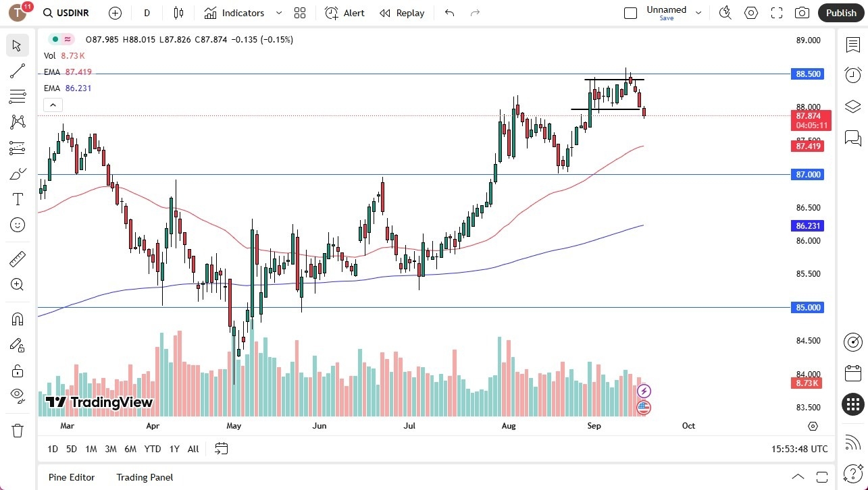Select the YTD time range
The image size is (868, 490).
point(153,449)
